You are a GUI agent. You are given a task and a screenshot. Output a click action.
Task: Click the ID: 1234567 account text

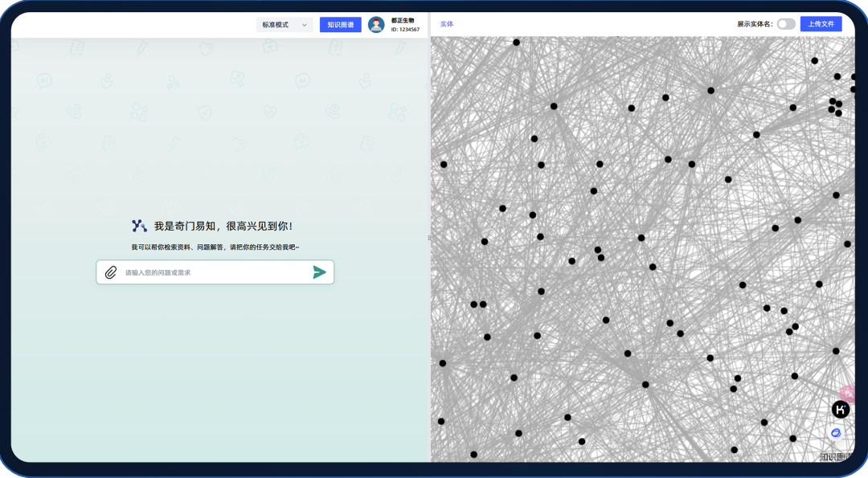(405, 29)
